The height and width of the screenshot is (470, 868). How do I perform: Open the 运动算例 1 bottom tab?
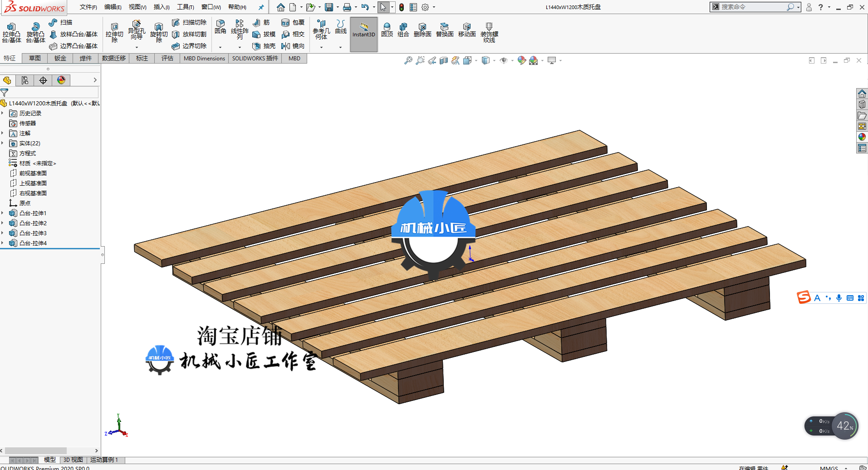[104, 460]
